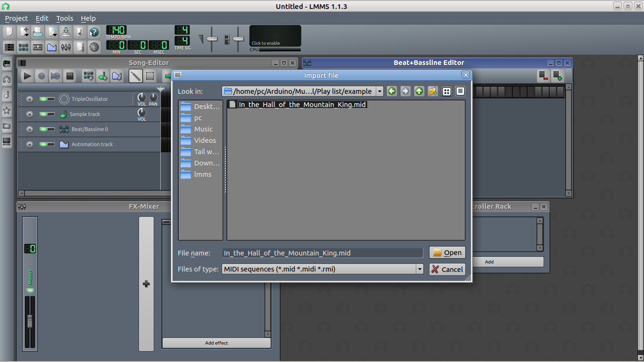644x362 pixels.
Task: Mute the Sample track
Action: pos(43,114)
